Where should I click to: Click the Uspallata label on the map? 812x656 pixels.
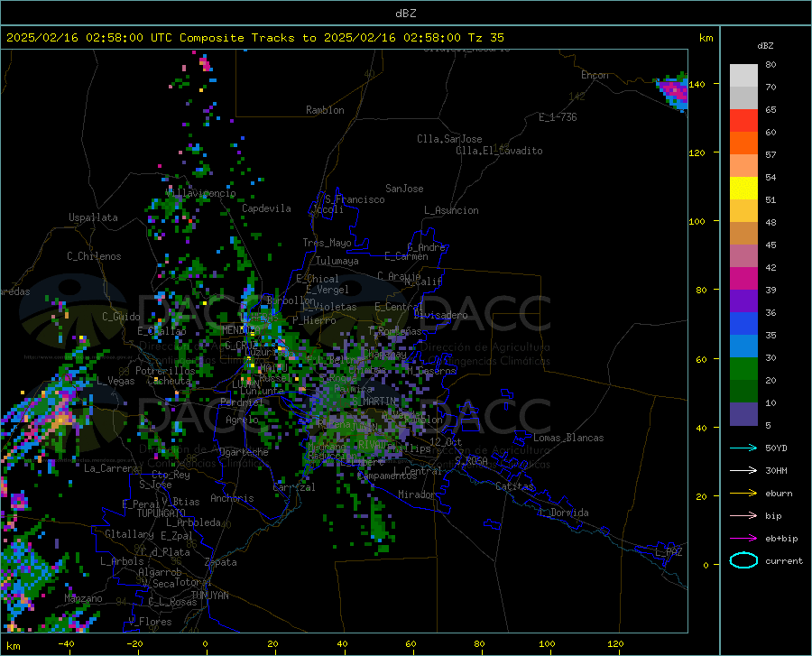(93, 217)
